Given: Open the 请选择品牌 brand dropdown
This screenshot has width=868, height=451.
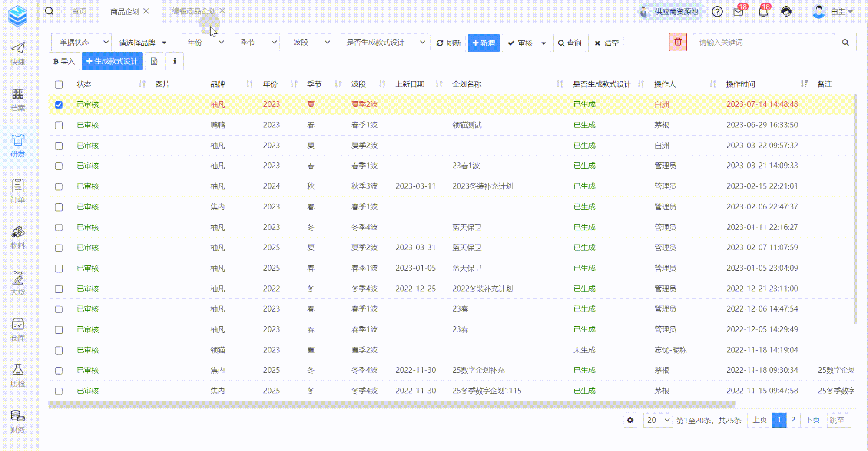Looking at the screenshot, I should pyautogui.click(x=143, y=43).
